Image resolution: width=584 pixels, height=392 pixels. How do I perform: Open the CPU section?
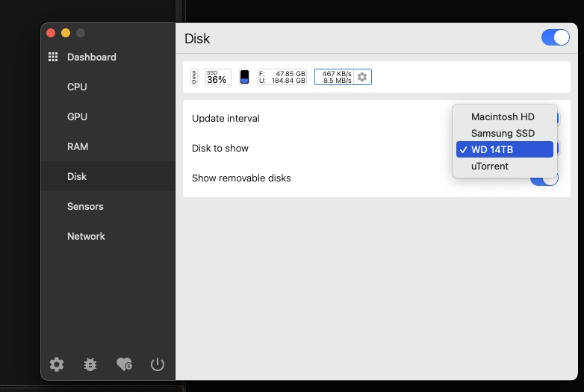pos(108,87)
